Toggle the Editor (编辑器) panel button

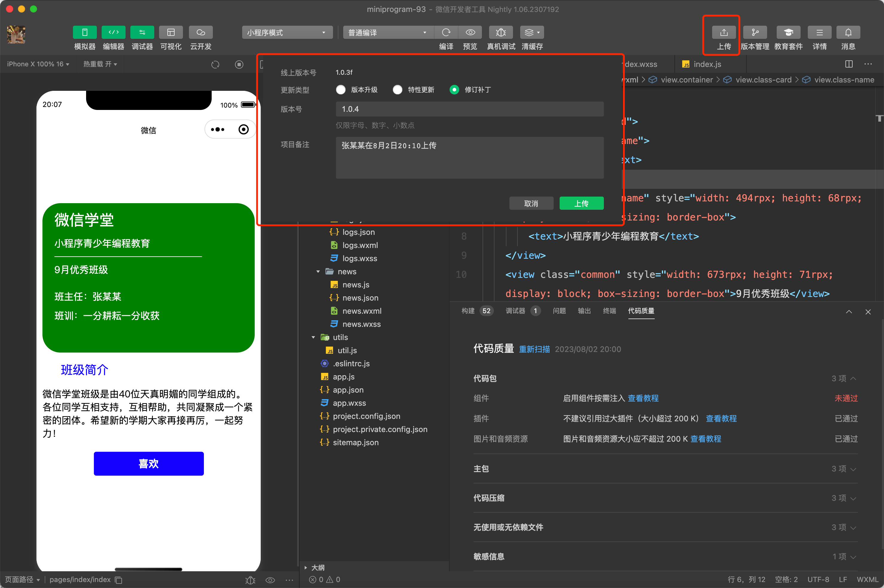coord(113,32)
